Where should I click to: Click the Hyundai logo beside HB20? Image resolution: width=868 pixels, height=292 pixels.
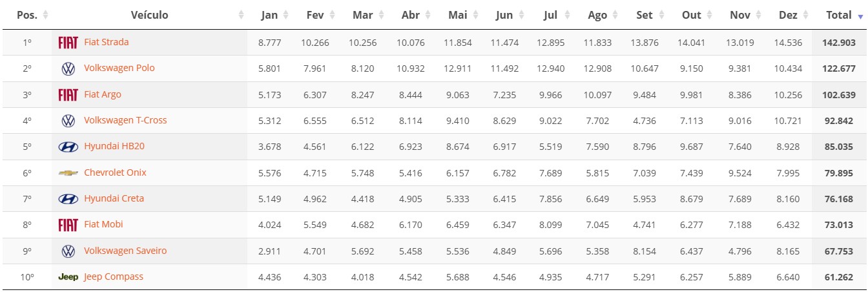tap(68, 147)
